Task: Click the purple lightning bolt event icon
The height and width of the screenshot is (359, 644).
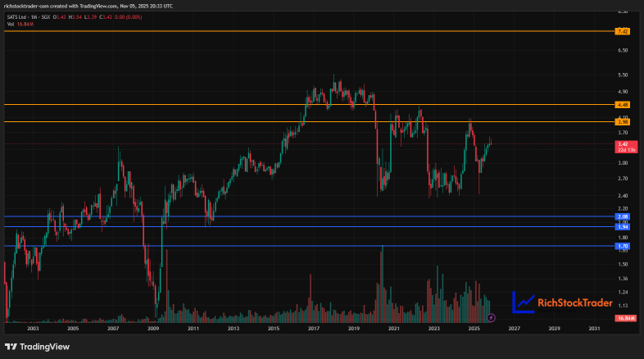Action: coord(491,317)
